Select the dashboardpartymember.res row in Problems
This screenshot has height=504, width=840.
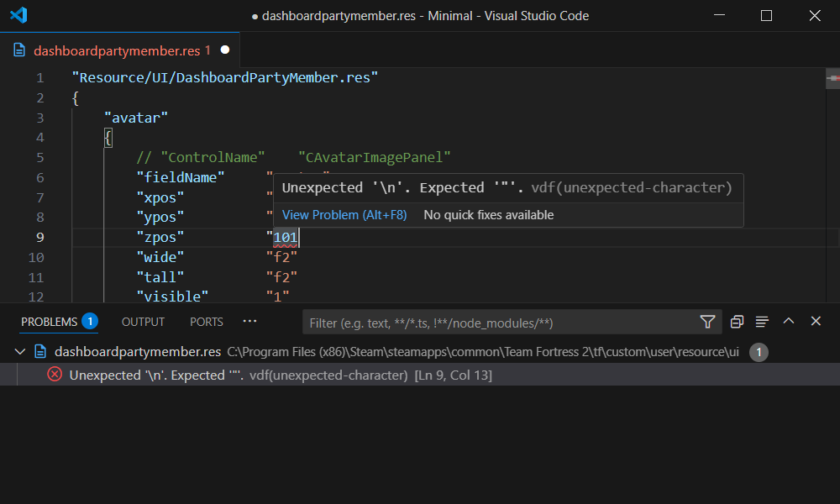click(420, 352)
